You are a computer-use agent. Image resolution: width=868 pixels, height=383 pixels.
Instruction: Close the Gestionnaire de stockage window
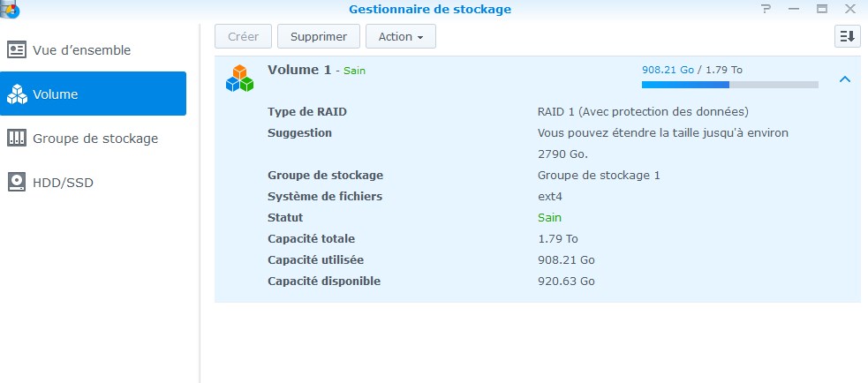850,8
